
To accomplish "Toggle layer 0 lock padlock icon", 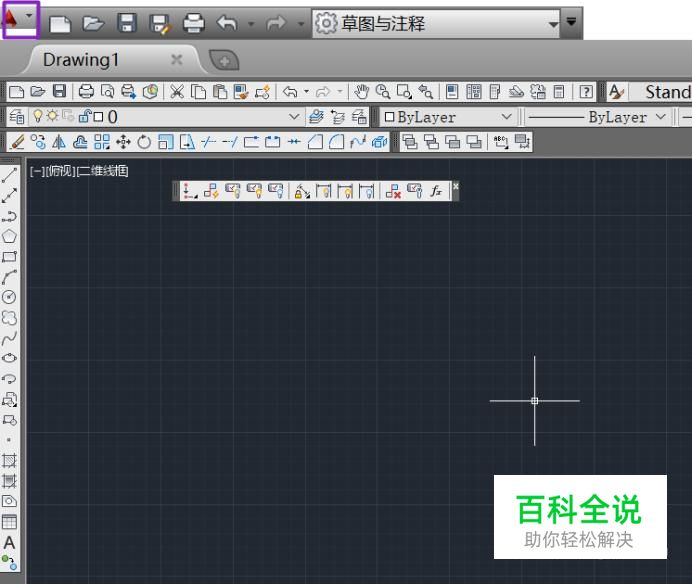I will click(x=84, y=117).
